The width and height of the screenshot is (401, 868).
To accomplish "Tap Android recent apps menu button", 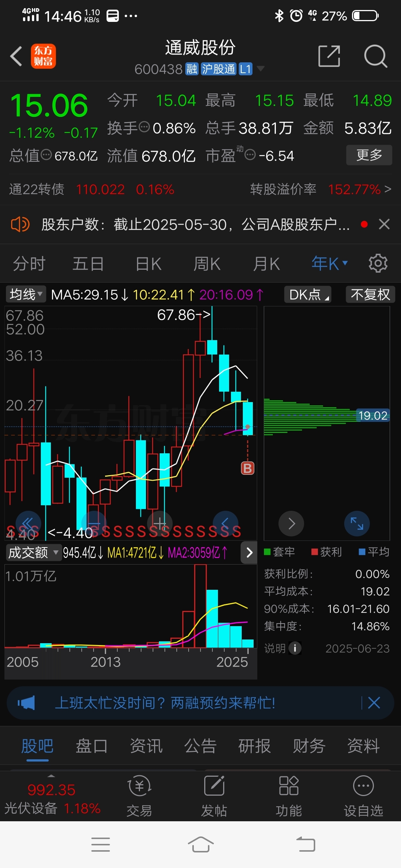I will [x=101, y=845].
